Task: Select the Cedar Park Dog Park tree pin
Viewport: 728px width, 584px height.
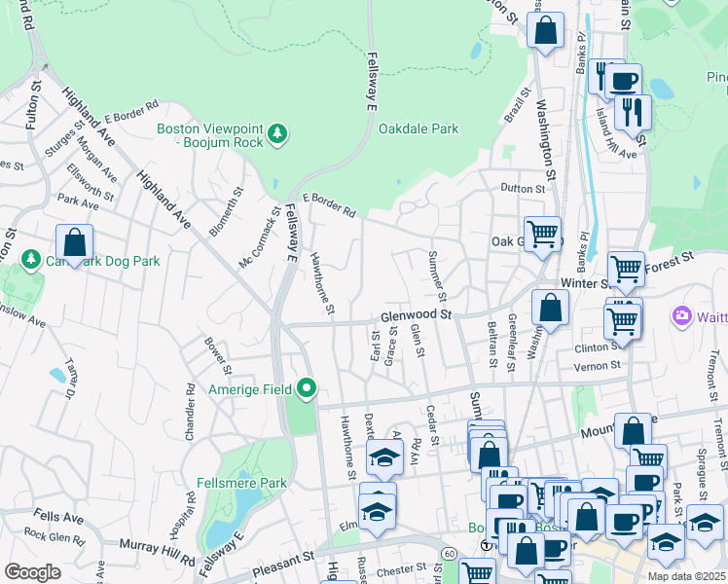Action: point(30,260)
